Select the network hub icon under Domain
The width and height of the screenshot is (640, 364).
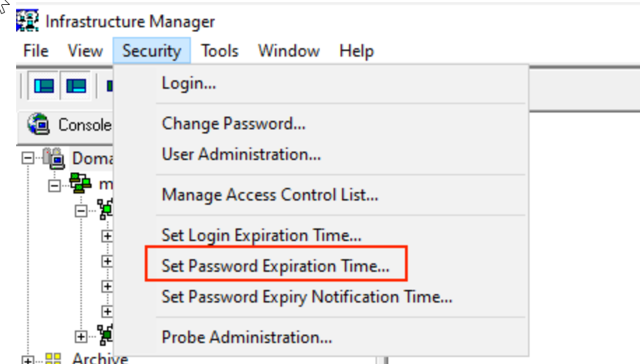tap(80, 184)
